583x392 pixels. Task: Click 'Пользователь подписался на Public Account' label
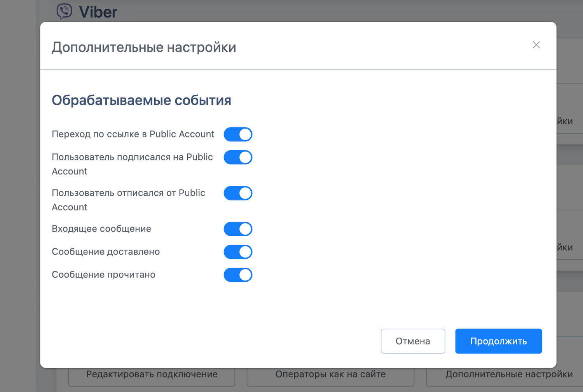tap(132, 164)
